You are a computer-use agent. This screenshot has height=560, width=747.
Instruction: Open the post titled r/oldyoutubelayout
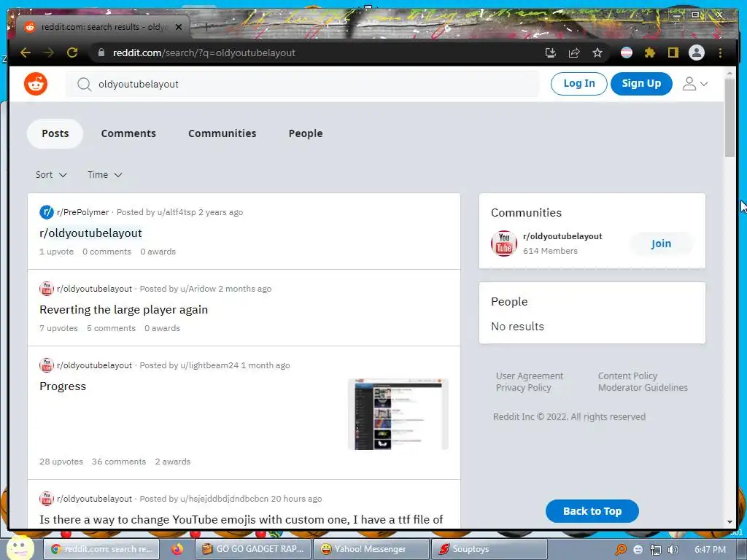[x=91, y=233]
